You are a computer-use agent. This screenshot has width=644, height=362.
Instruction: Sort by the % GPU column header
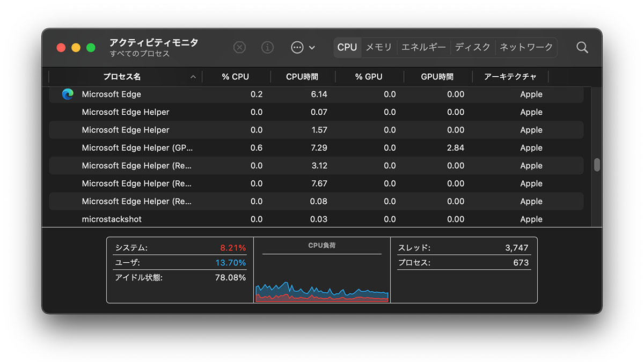pyautogui.click(x=369, y=77)
